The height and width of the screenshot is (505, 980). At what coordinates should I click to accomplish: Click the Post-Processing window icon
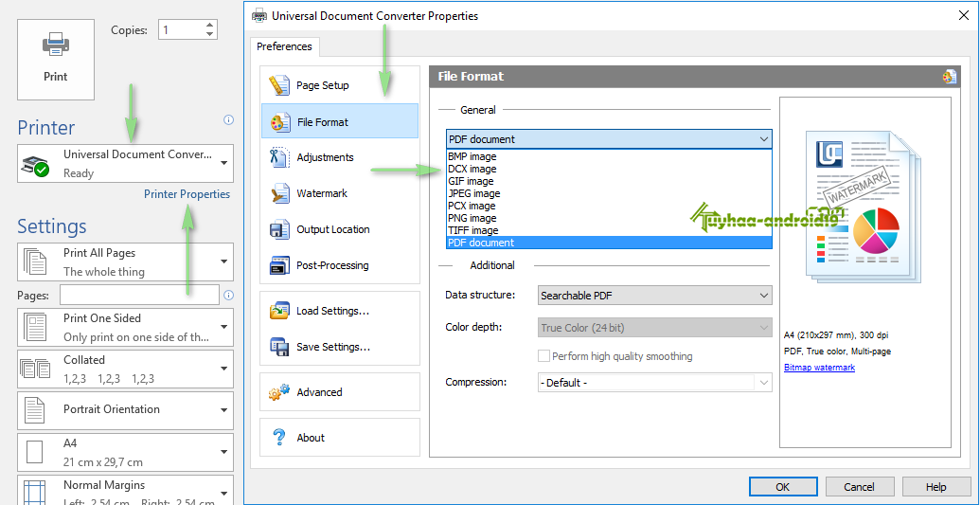tap(279, 265)
